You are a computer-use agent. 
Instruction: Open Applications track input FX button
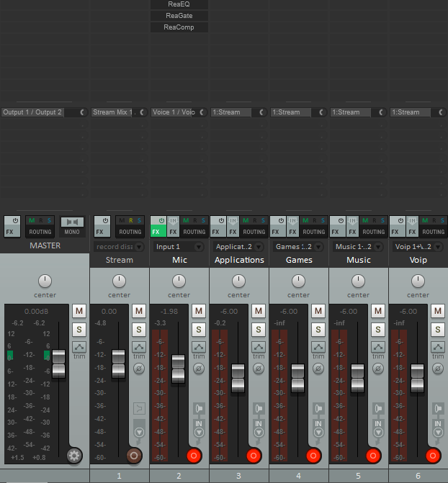[233, 227]
